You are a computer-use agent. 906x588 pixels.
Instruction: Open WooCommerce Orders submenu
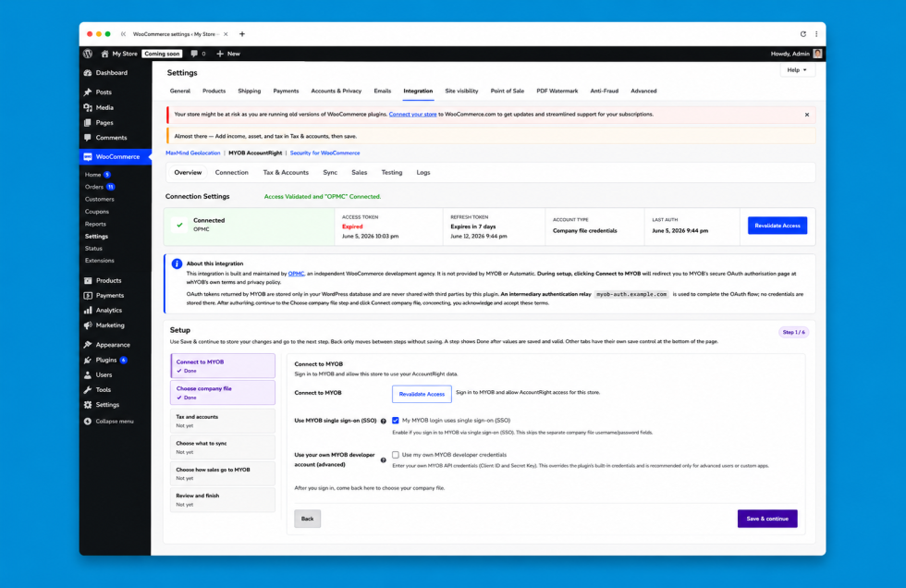(x=94, y=187)
